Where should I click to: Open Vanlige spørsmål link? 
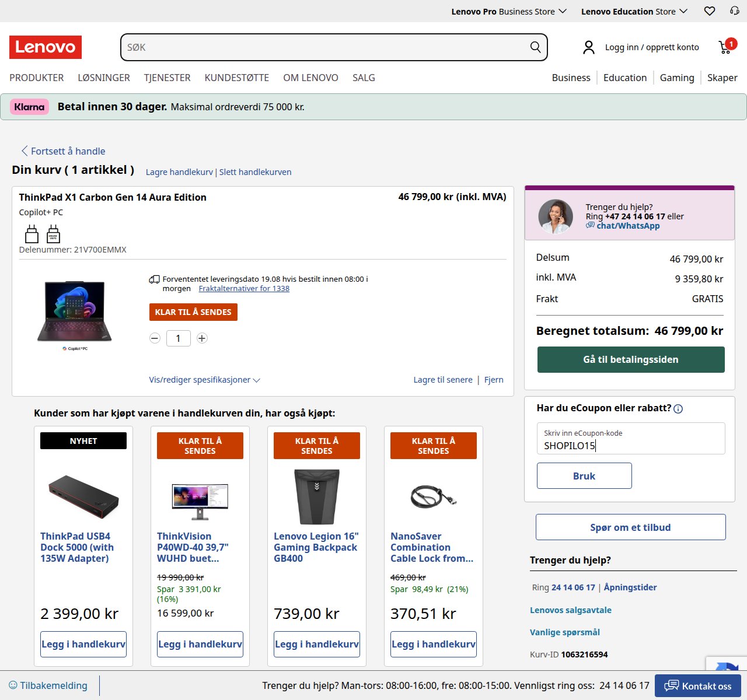tap(565, 632)
